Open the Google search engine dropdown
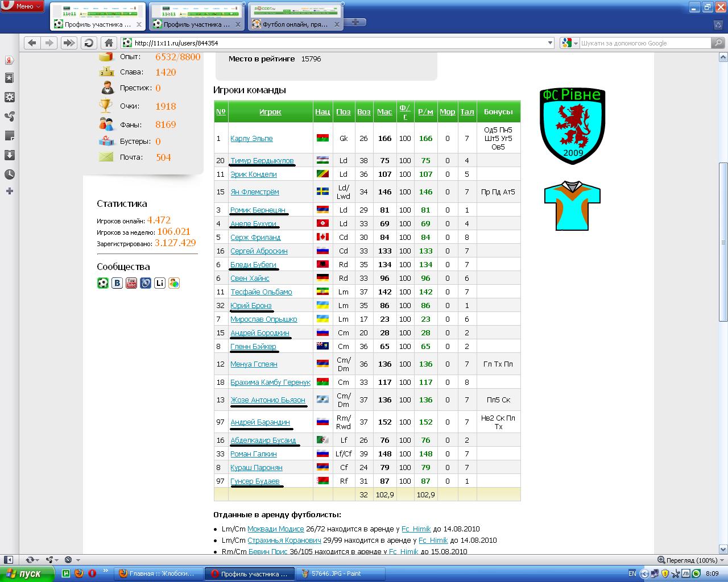 pos(569,43)
